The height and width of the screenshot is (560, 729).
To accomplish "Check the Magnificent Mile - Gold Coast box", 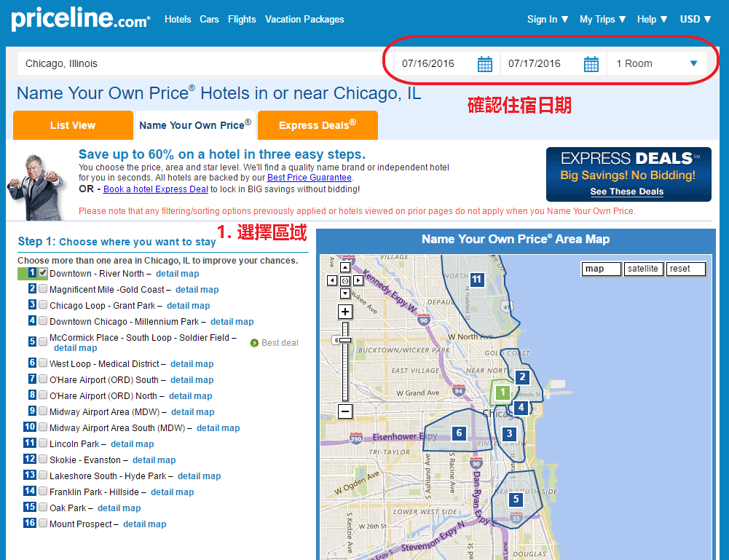I will tap(43, 289).
